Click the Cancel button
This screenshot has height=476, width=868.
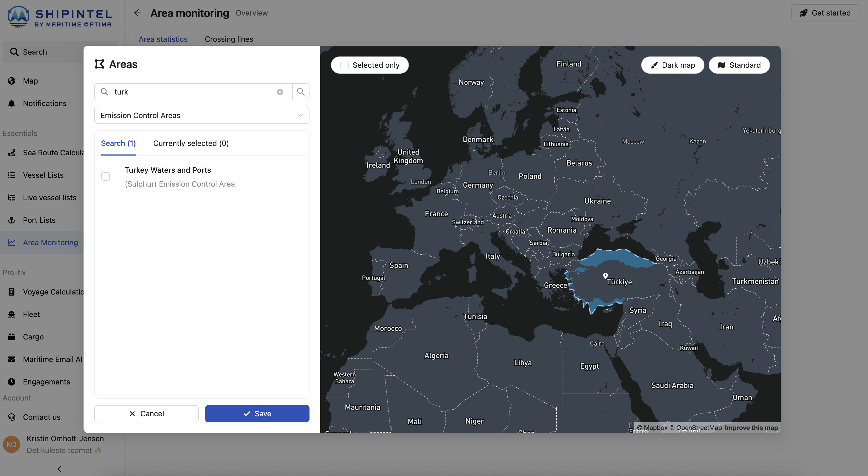pos(146,413)
